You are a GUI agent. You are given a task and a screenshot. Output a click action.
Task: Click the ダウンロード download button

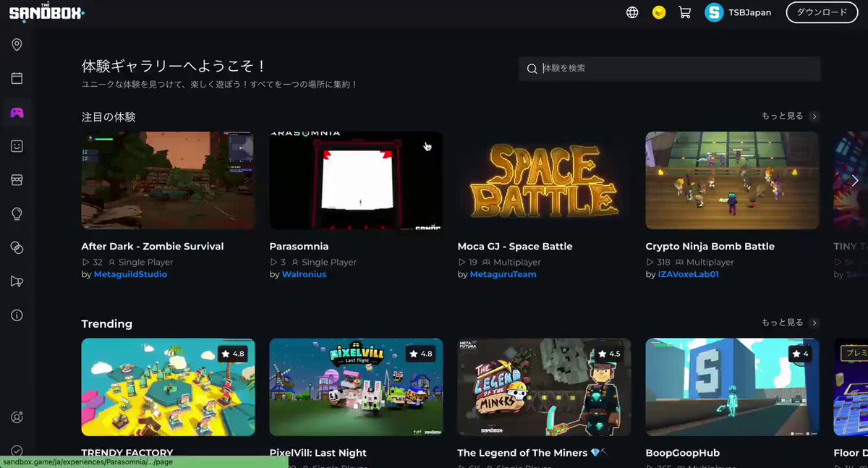coord(822,12)
